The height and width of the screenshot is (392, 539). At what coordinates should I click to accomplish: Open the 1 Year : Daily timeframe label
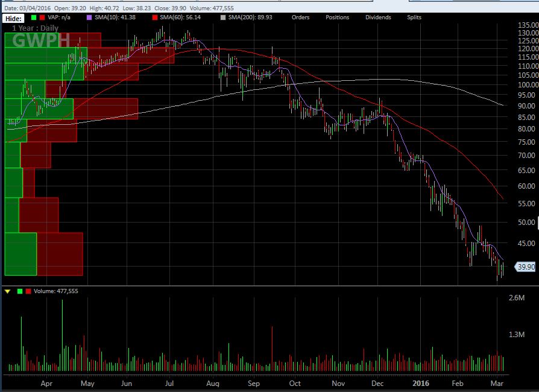point(35,28)
